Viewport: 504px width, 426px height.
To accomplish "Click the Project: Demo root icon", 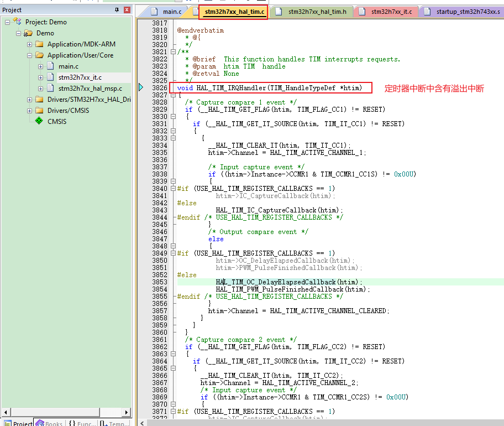I will [x=17, y=22].
